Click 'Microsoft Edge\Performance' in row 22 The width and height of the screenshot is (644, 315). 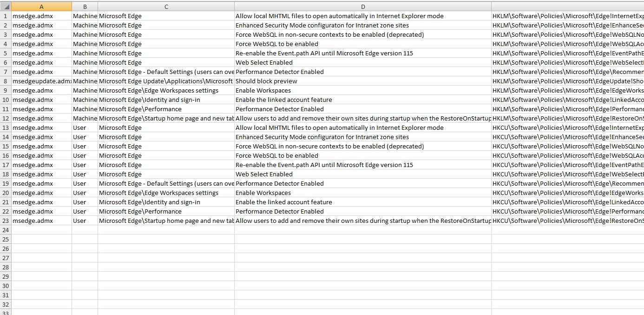[166, 211]
